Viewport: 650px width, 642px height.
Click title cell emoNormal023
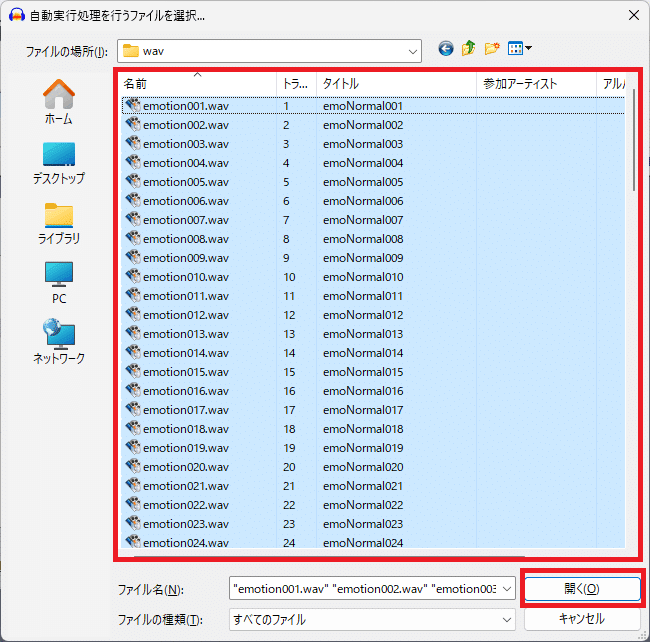click(x=363, y=524)
